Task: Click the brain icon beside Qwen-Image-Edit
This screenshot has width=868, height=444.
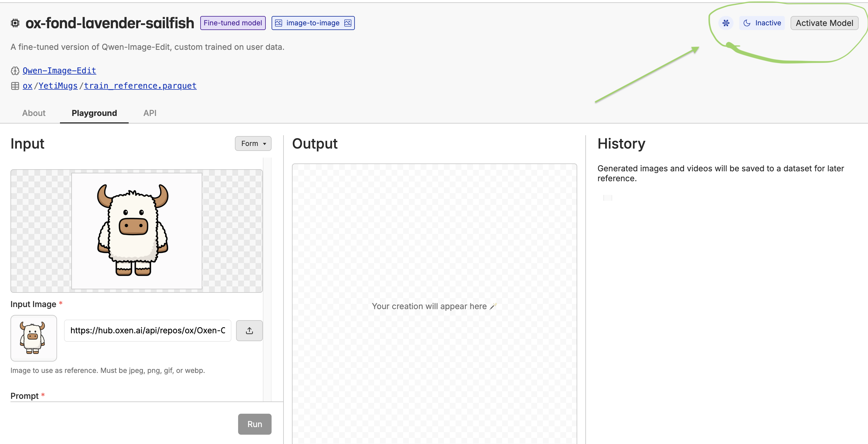Action: [x=15, y=71]
